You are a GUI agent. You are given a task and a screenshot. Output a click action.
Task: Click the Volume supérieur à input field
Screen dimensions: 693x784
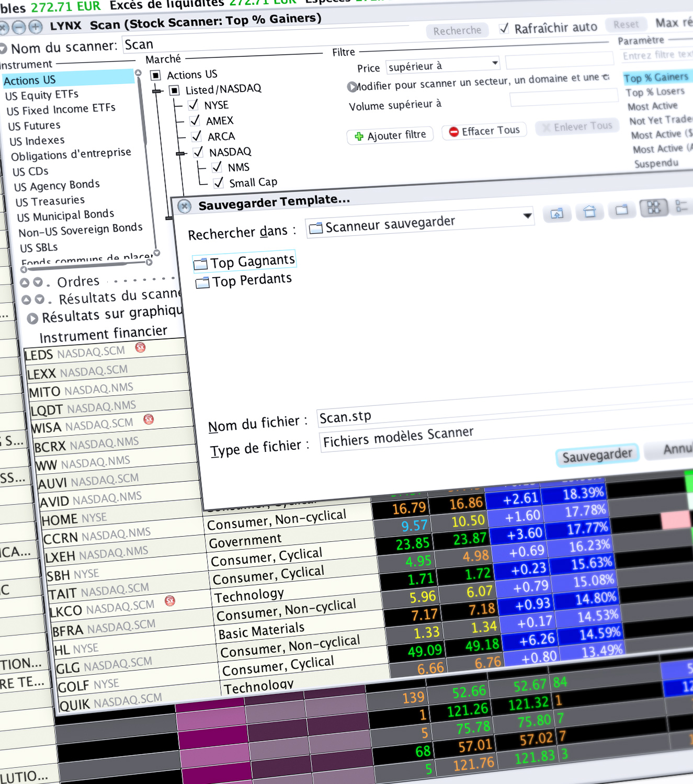[x=563, y=97]
